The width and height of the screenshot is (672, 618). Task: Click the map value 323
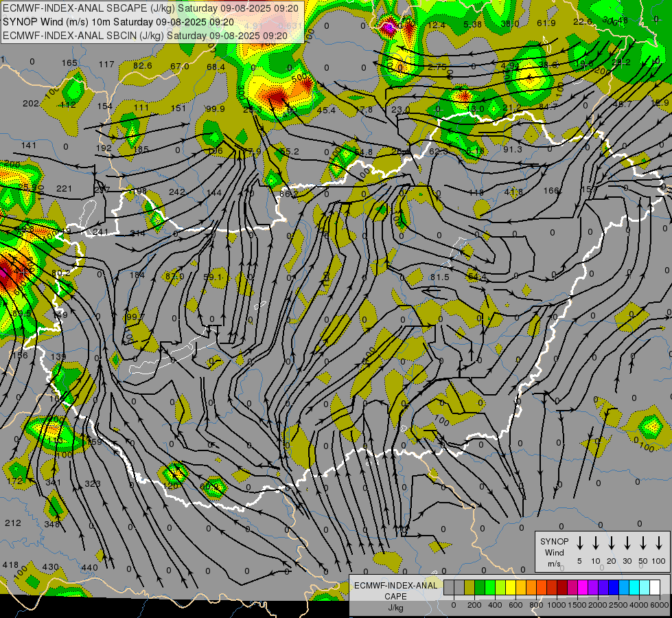coord(93,484)
